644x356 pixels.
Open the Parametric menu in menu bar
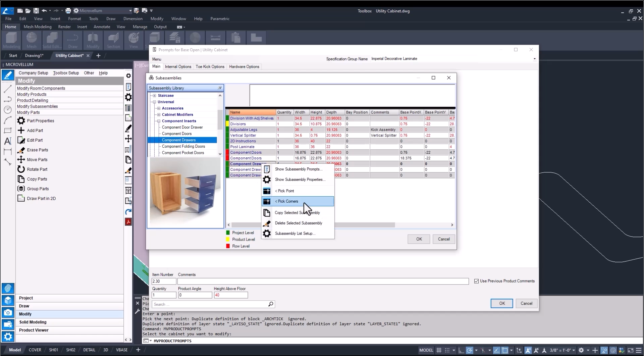[220, 19]
